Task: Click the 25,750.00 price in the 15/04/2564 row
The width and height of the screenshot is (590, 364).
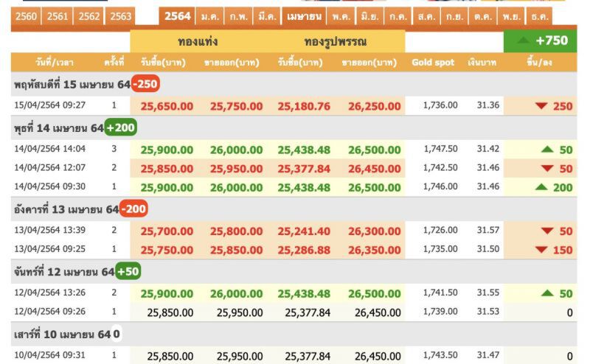Action: pyautogui.click(x=236, y=106)
